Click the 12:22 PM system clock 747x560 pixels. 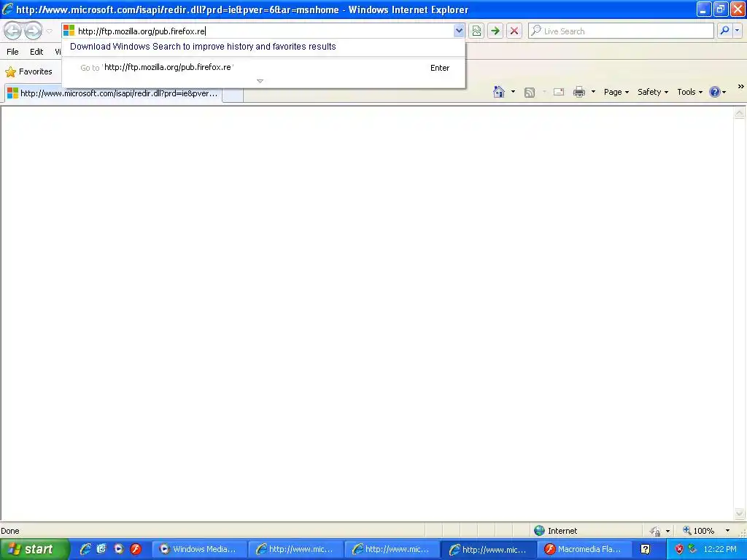point(720,549)
